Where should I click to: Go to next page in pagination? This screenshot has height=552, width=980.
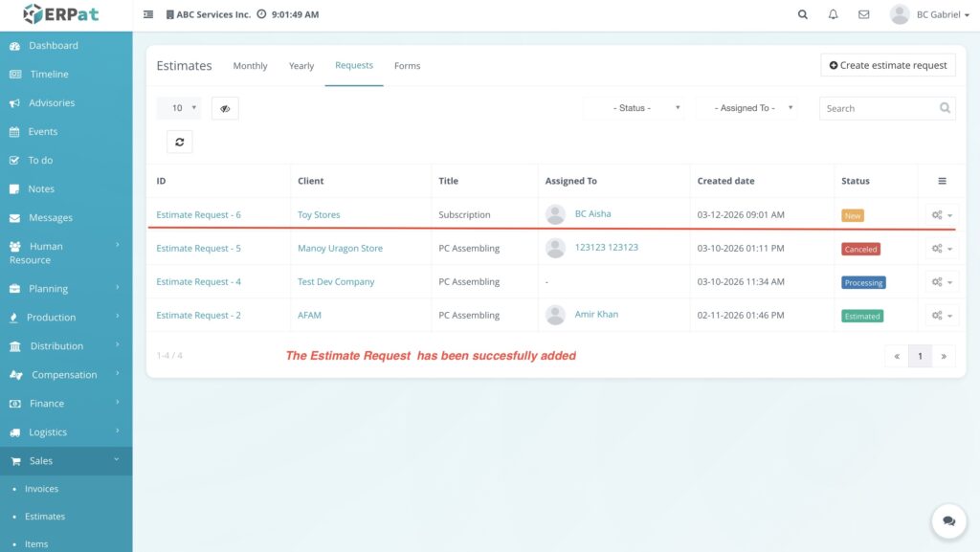944,356
